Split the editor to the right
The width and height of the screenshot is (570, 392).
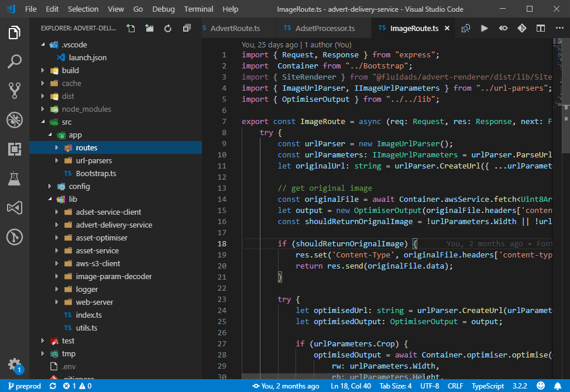click(x=541, y=28)
